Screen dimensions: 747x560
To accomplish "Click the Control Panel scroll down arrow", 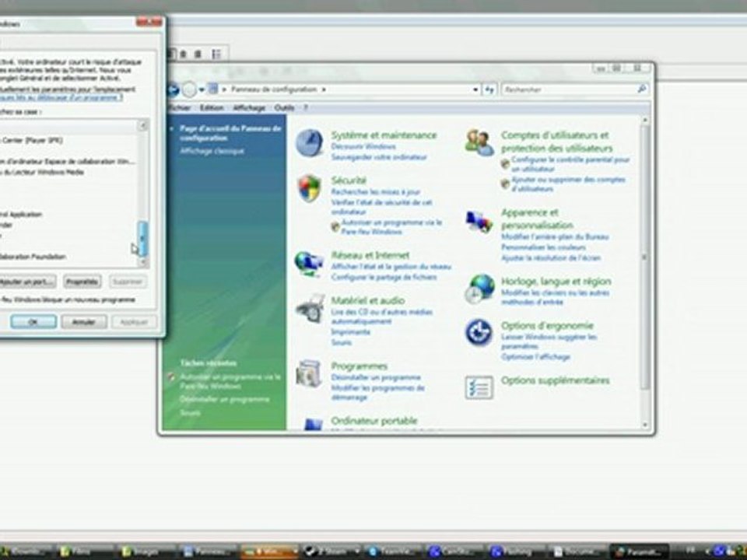I will click(646, 425).
